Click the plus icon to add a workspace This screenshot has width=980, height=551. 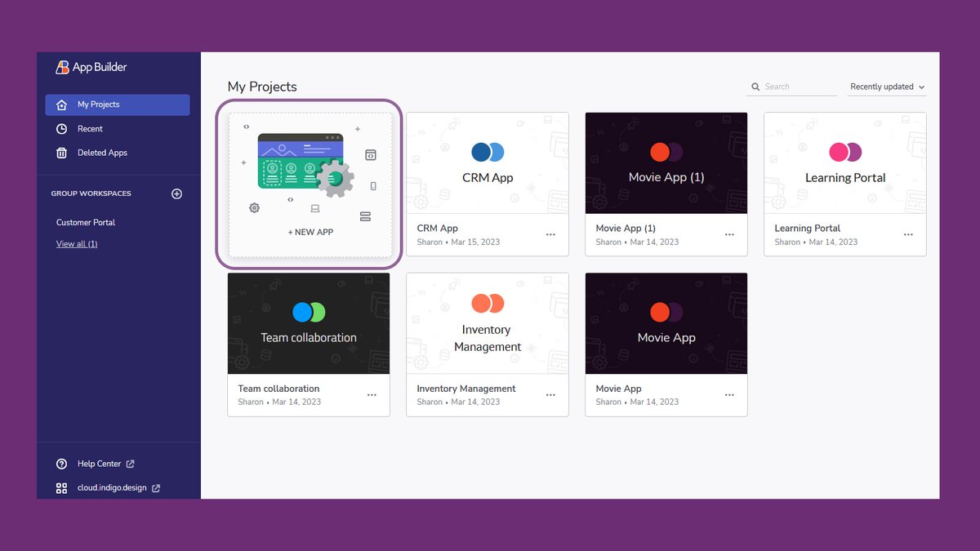click(176, 193)
